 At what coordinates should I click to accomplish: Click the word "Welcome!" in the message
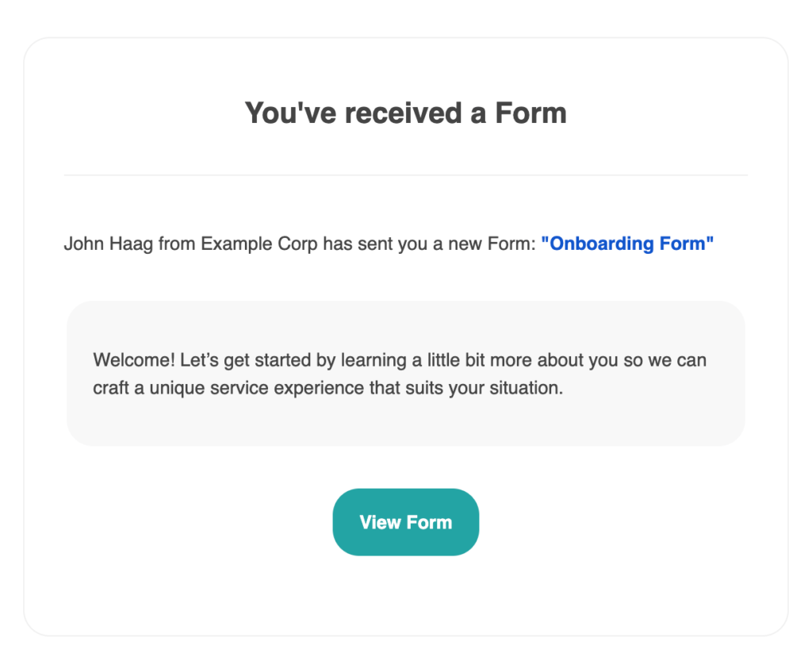134,359
